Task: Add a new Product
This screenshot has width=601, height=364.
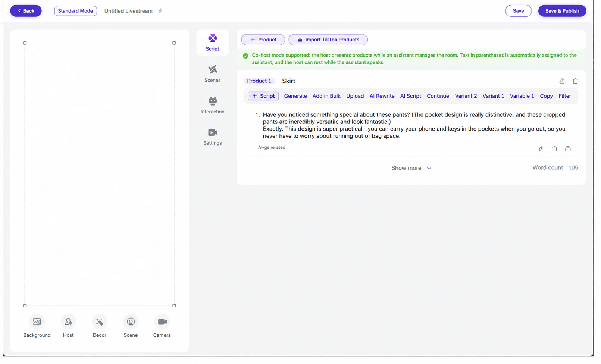Action: [263, 40]
